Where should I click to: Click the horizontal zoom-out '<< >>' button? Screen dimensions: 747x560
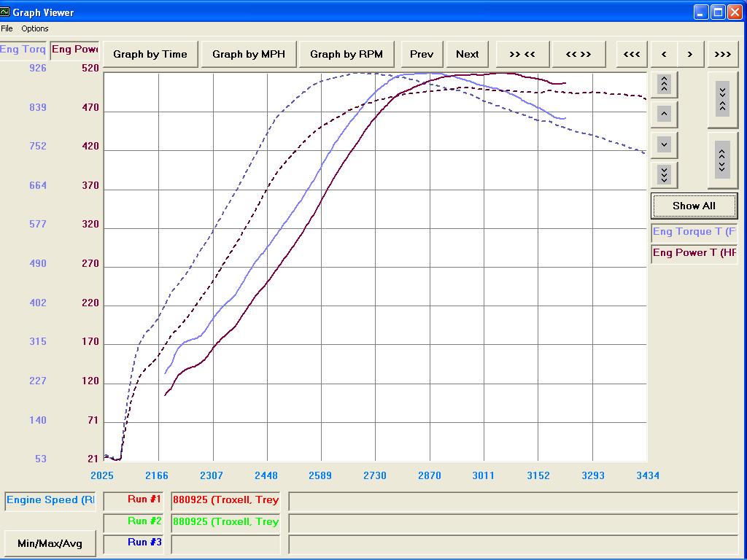(578, 54)
